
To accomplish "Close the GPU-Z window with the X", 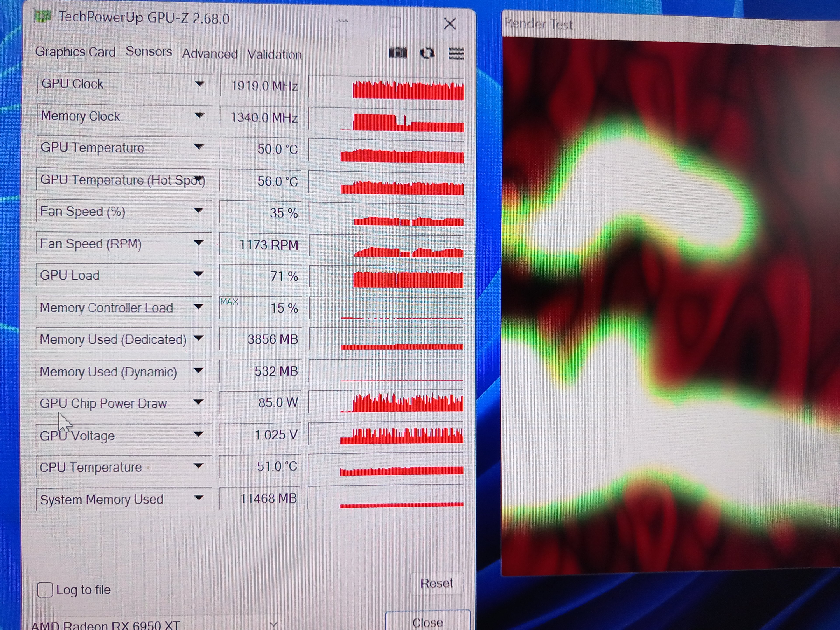I will 450,24.
